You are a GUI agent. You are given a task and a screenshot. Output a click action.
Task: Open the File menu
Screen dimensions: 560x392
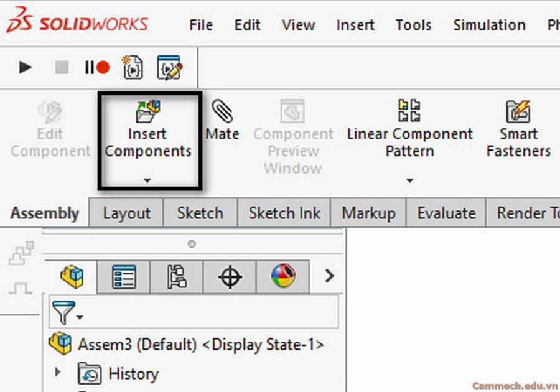tap(201, 25)
